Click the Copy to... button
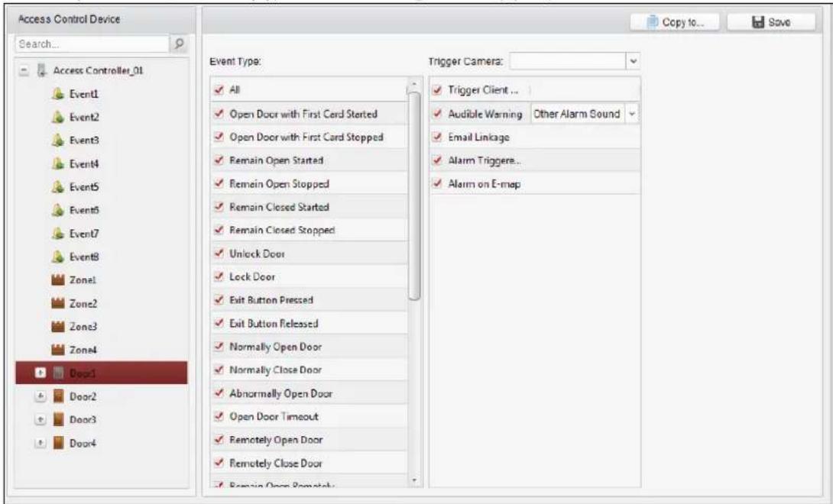 675,22
